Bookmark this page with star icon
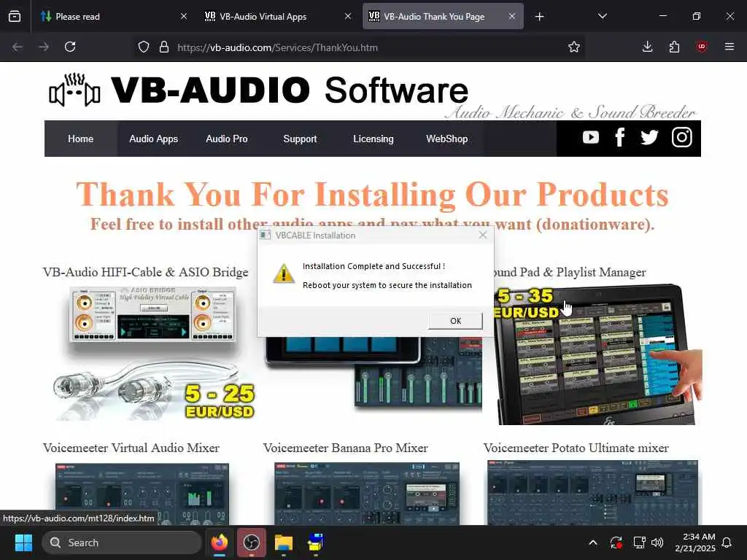 tap(574, 47)
